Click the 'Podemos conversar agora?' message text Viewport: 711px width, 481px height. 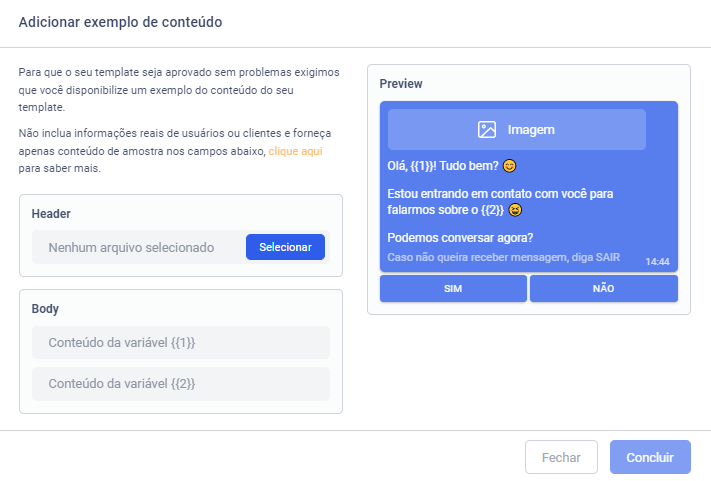[459, 237]
